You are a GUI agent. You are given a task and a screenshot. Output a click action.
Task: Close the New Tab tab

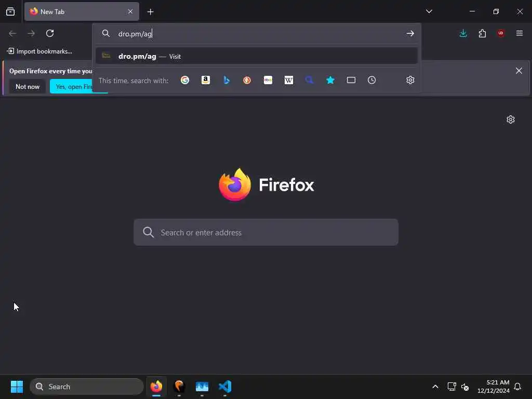[130, 11]
